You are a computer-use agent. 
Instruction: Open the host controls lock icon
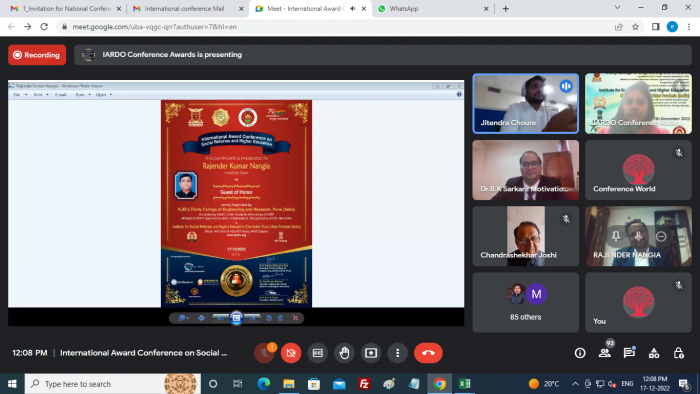point(679,353)
